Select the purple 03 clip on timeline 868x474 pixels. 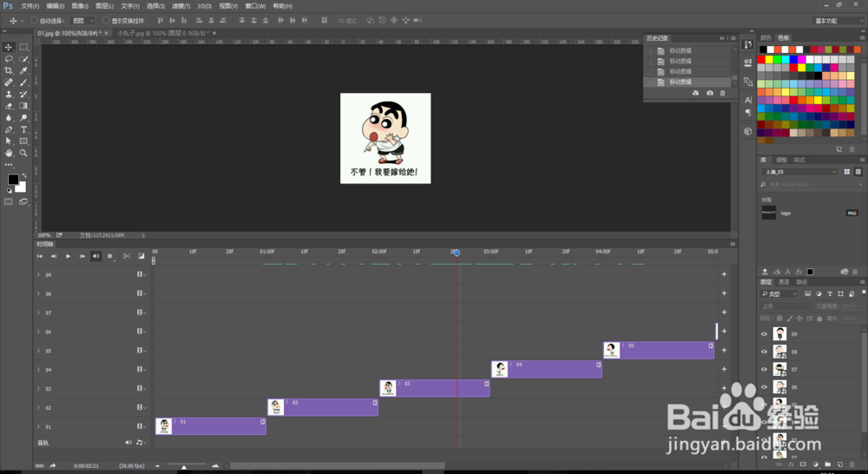435,388
